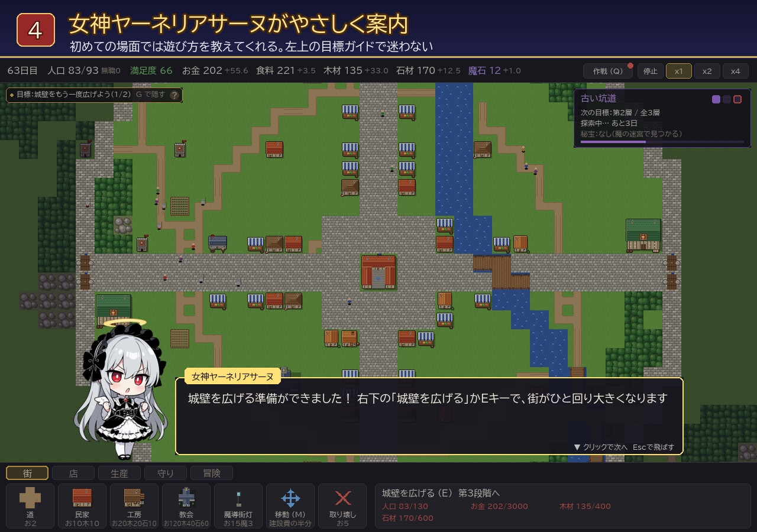Viewport: 757px width, 532px height.
Task: Switch to the 生産 tab
Action: [x=119, y=473]
